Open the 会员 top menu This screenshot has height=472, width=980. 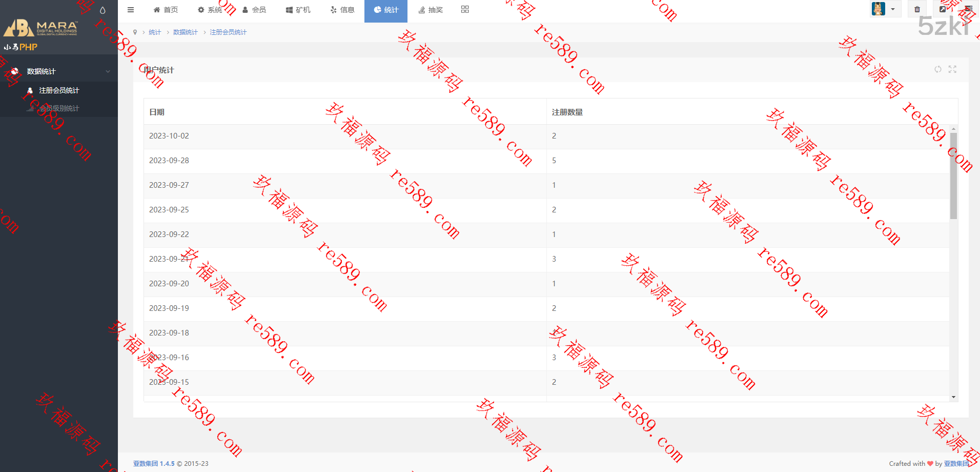click(254, 10)
